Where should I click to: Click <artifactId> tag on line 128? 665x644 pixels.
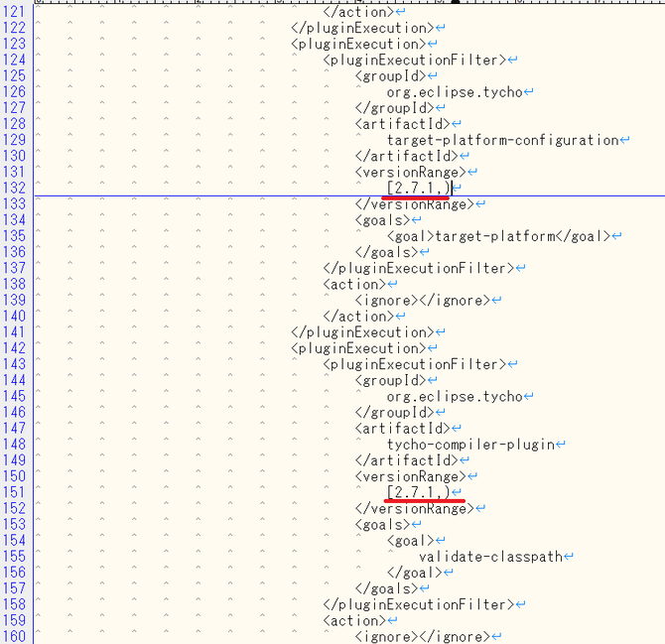coord(403,124)
